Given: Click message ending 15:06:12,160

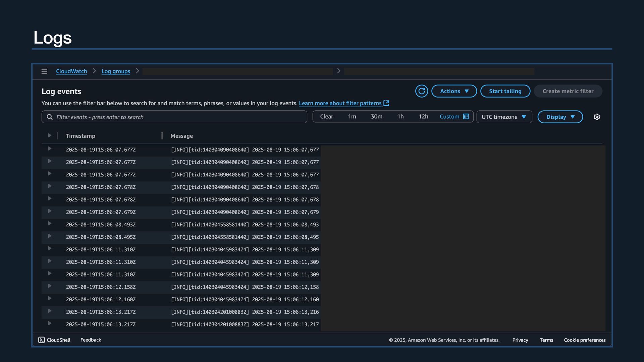Looking at the screenshot, I should (x=245, y=299).
